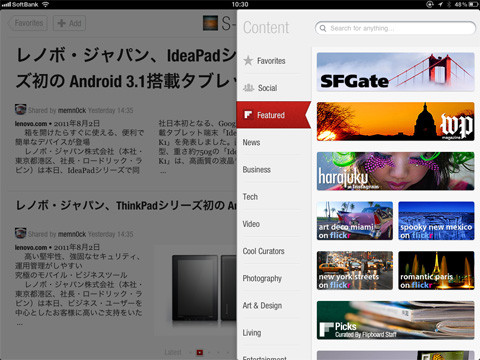The width and height of the screenshot is (480, 360).
Task: Tap the Add button
Action: point(69,23)
